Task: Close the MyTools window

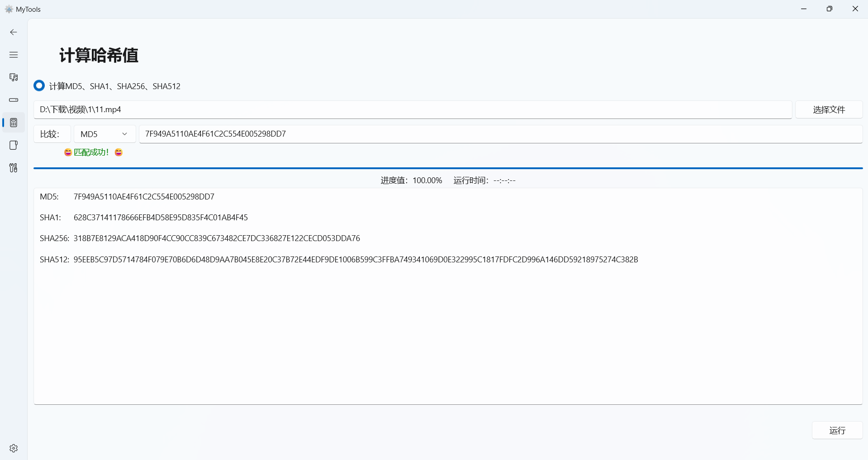Action: click(x=855, y=9)
